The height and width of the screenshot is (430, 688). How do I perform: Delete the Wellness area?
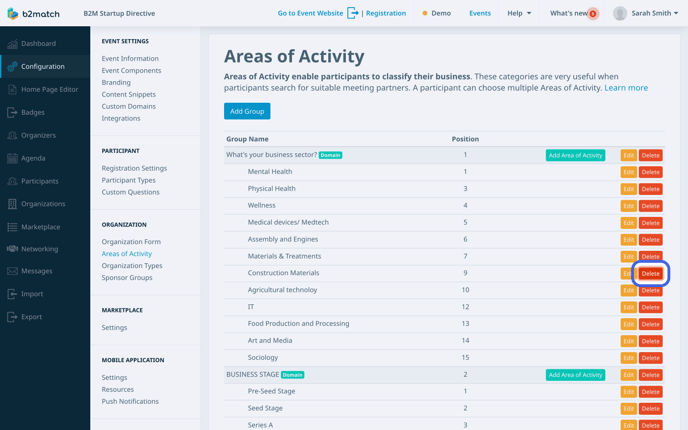pos(650,206)
